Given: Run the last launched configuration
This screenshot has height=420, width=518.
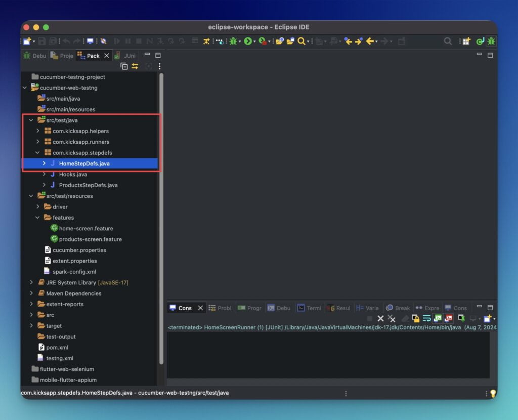Looking at the screenshot, I should 248,41.
